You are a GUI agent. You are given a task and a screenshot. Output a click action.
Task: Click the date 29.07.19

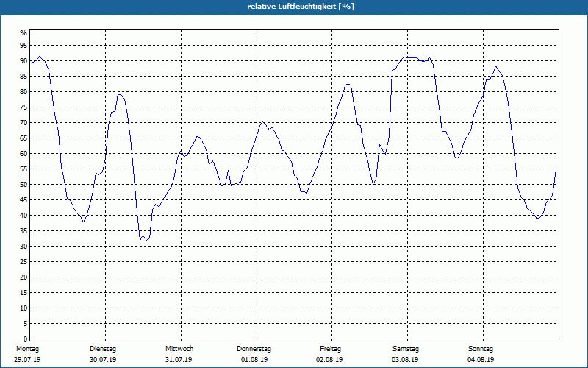point(27,360)
